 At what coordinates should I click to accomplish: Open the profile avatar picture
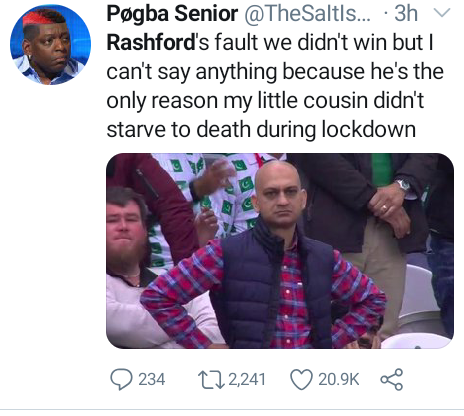point(50,45)
